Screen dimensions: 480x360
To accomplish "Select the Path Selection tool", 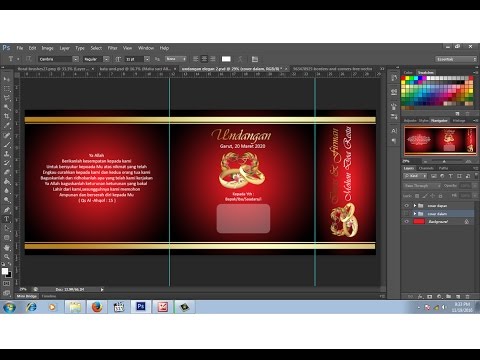I will [7, 228].
